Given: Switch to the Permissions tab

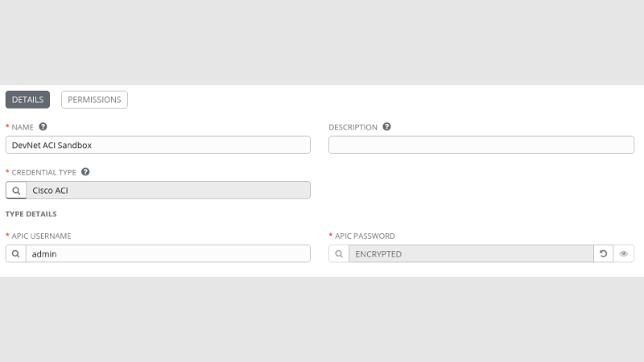Looking at the screenshot, I should (94, 100).
